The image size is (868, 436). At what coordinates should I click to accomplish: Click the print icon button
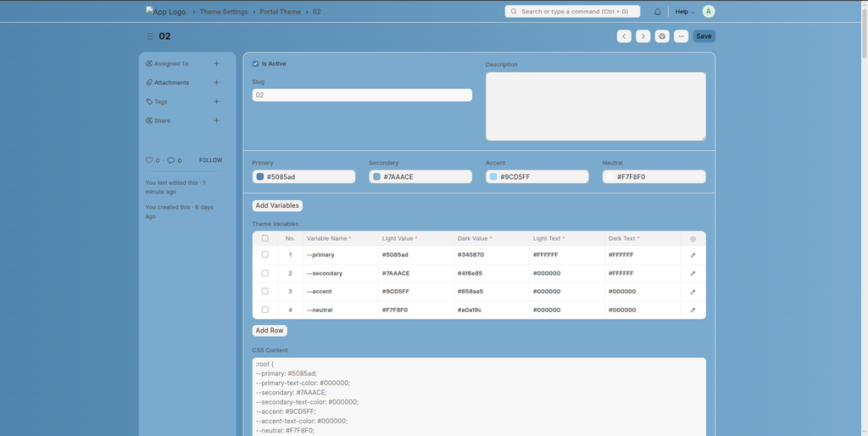[662, 36]
